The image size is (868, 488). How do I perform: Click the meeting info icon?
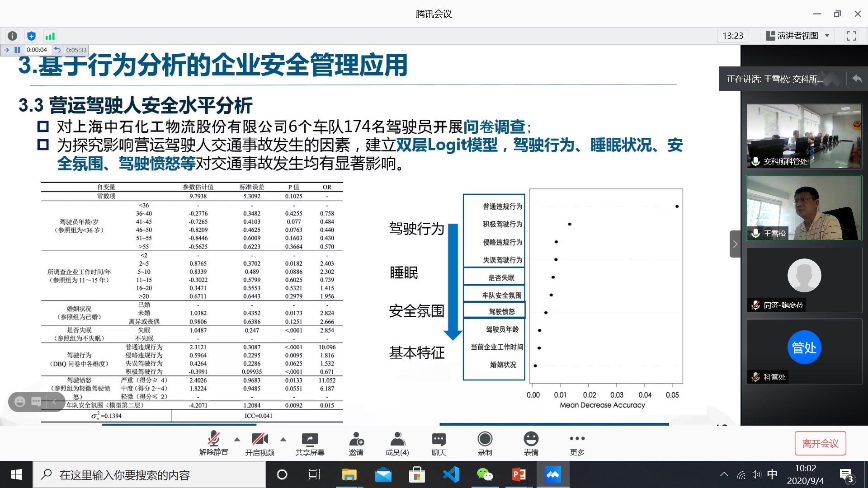pyautogui.click(x=13, y=36)
